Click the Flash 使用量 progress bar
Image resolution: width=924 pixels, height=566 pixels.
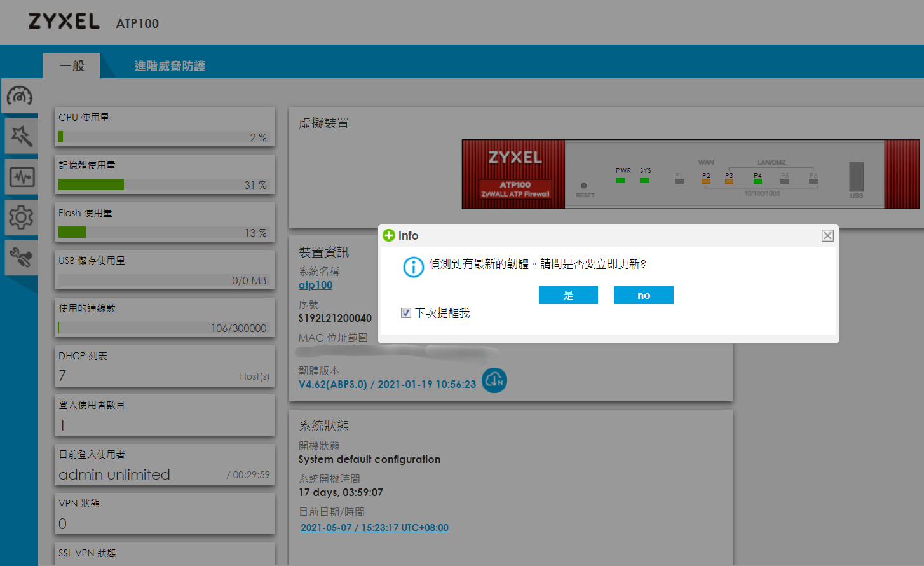tap(164, 232)
